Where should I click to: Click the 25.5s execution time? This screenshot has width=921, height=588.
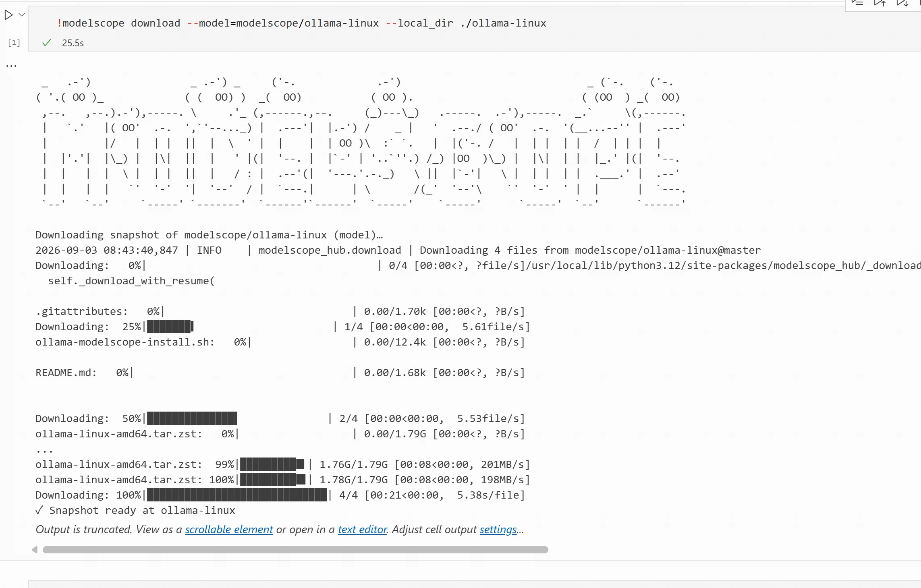tap(73, 43)
